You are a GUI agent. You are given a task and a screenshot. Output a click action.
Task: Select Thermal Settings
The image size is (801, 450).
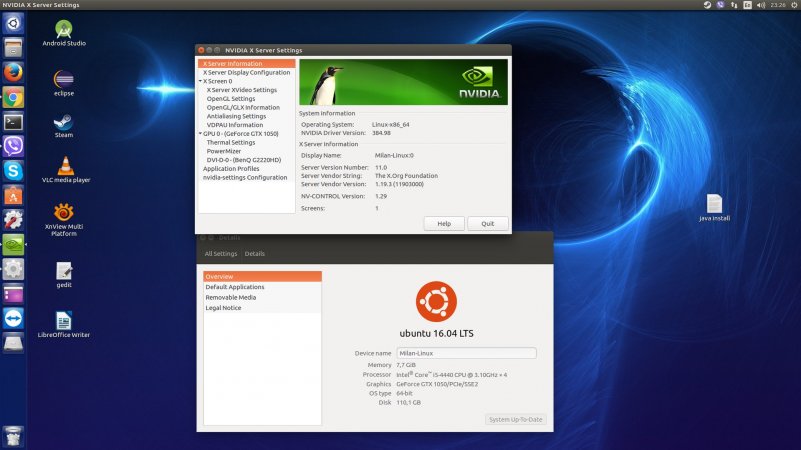pos(231,143)
